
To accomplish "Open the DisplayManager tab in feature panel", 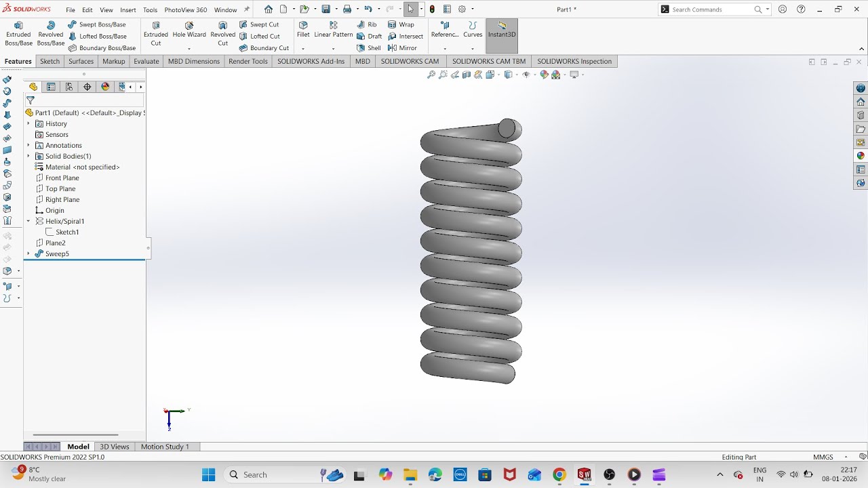I will 105,87.
